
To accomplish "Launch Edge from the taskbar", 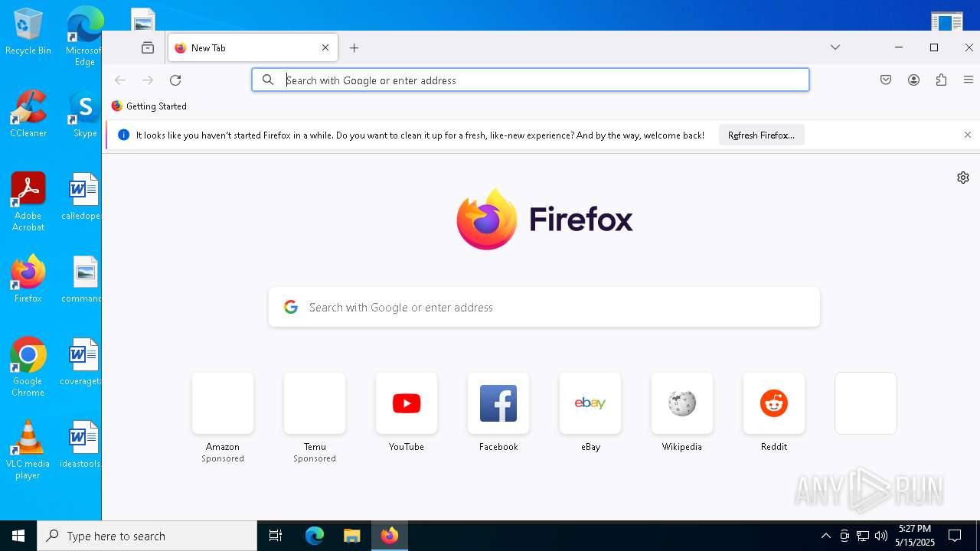I will point(315,536).
